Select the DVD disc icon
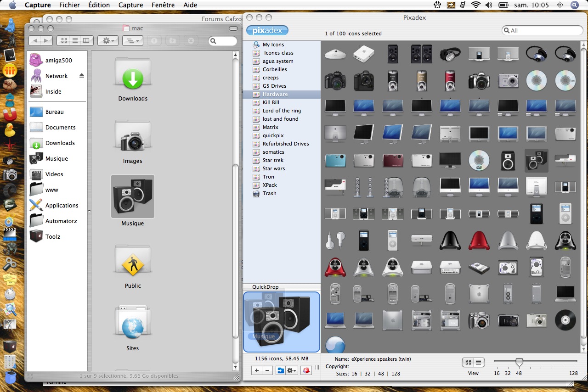Screen dimensions: 588x392 [479, 160]
